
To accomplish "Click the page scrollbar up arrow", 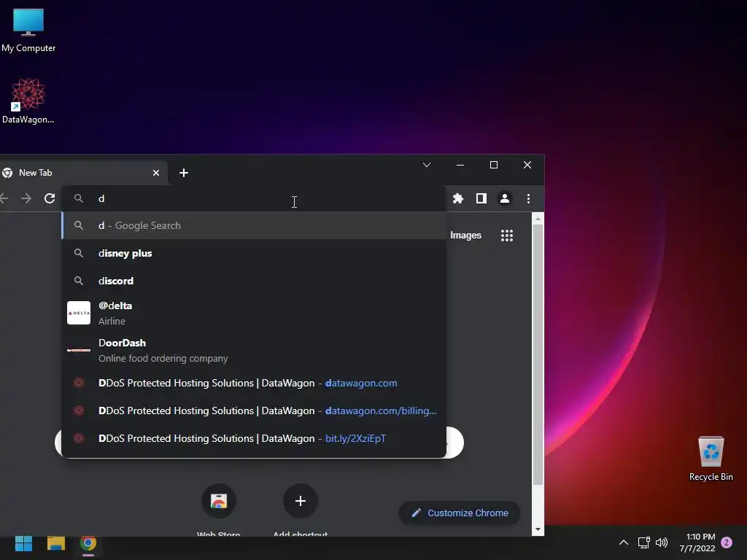I will 538,219.
